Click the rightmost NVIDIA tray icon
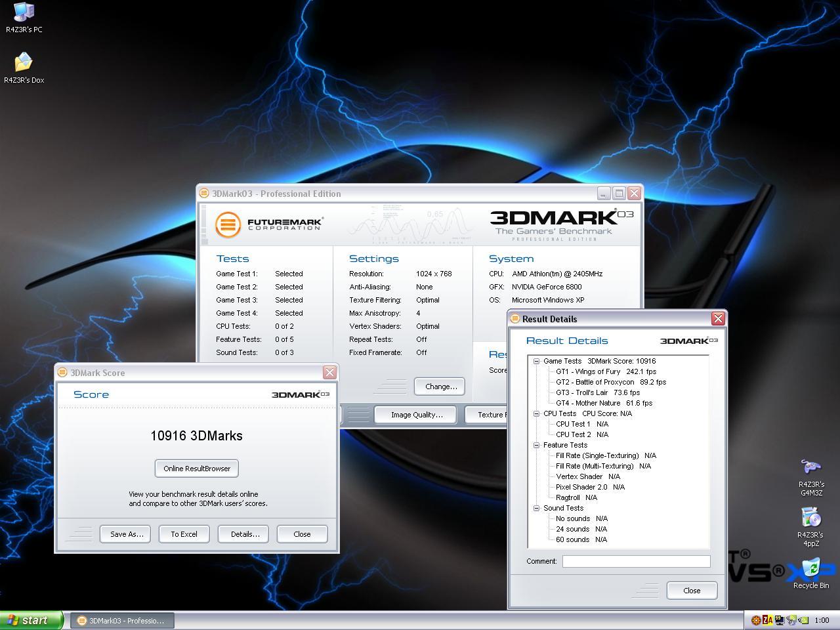This screenshot has height=630, width=840. point(803,620)
